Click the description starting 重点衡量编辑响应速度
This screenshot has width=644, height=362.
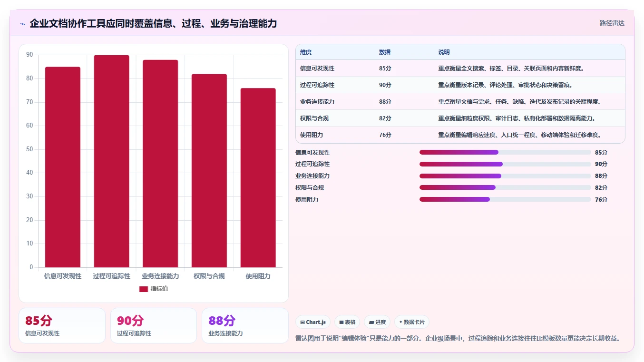(x=519, y=135)
